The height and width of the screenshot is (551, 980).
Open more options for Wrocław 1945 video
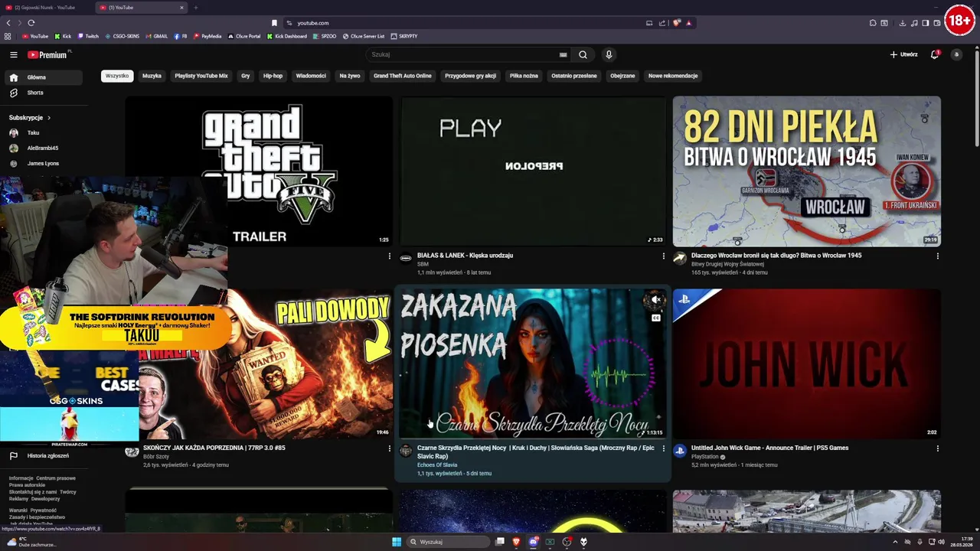[x=938, y=256]
